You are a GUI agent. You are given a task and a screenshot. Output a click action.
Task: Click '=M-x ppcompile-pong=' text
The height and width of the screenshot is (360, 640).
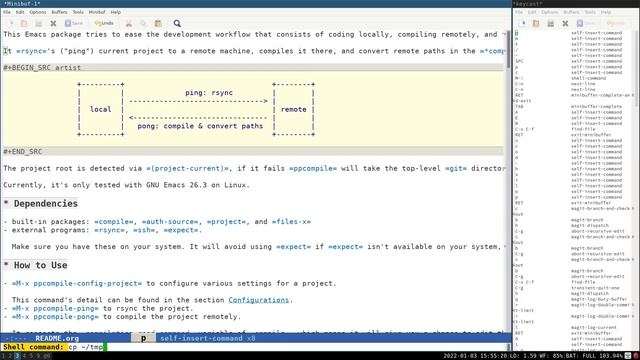tap(55, 317)
